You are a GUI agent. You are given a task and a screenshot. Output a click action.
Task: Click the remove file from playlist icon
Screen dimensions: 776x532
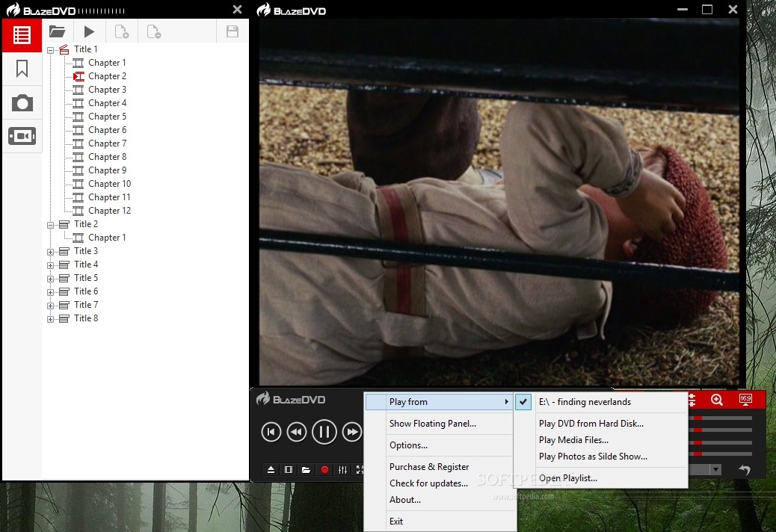click(x=154, y=31)
